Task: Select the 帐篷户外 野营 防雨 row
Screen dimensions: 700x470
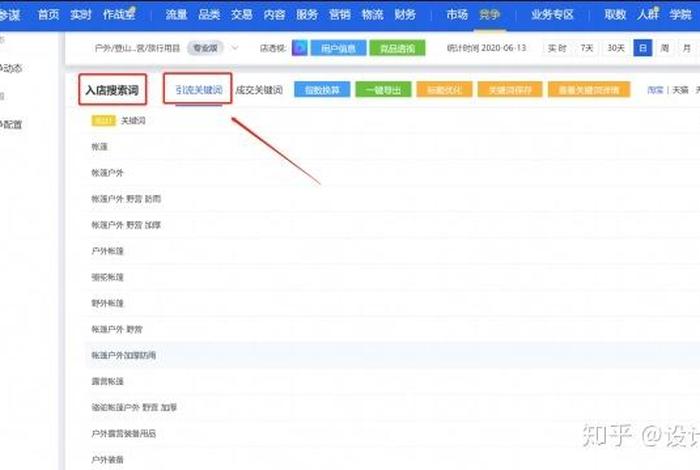Action: point(126,199)
